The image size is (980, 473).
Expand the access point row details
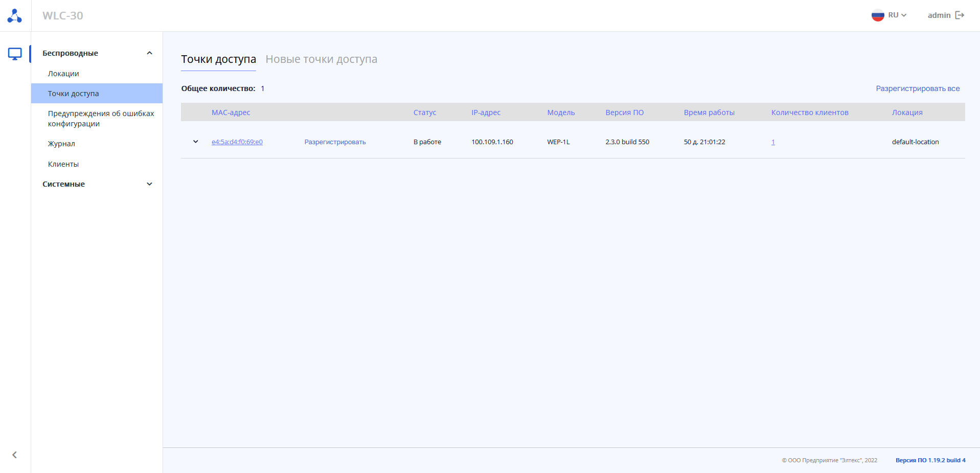[195, 142]
